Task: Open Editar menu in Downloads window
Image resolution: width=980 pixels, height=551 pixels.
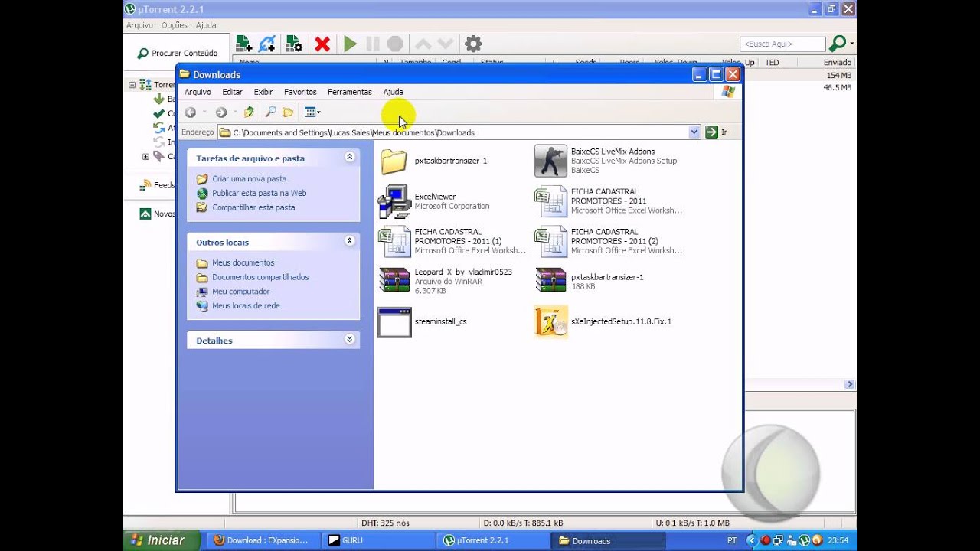Action: coord(232,92)
